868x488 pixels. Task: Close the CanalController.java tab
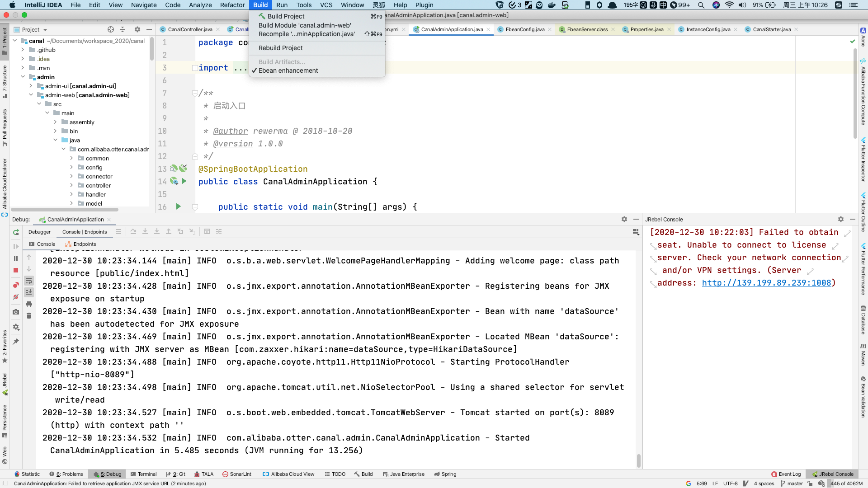pyautogui.click(x=218, y=29)
